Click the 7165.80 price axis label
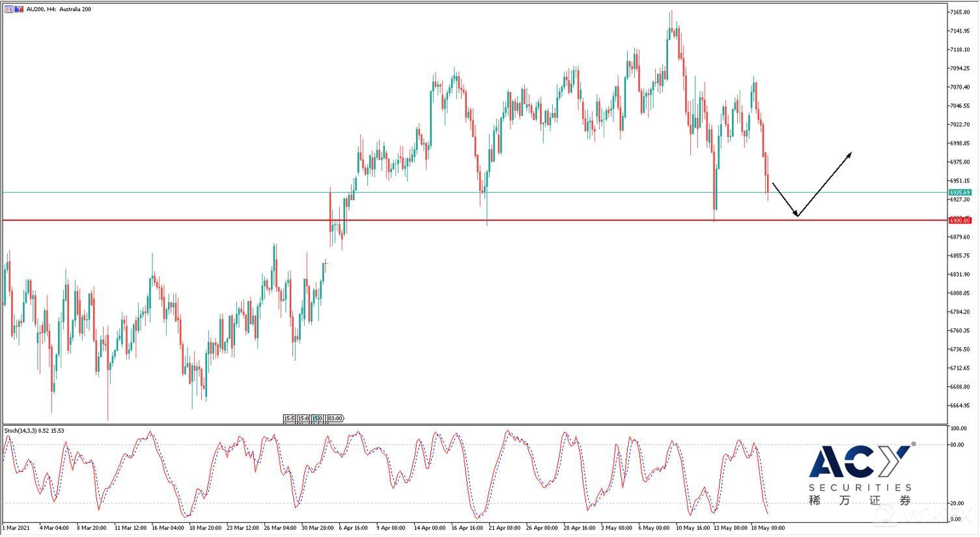This screenshot has height=537, width=980. tap(960, 12)
